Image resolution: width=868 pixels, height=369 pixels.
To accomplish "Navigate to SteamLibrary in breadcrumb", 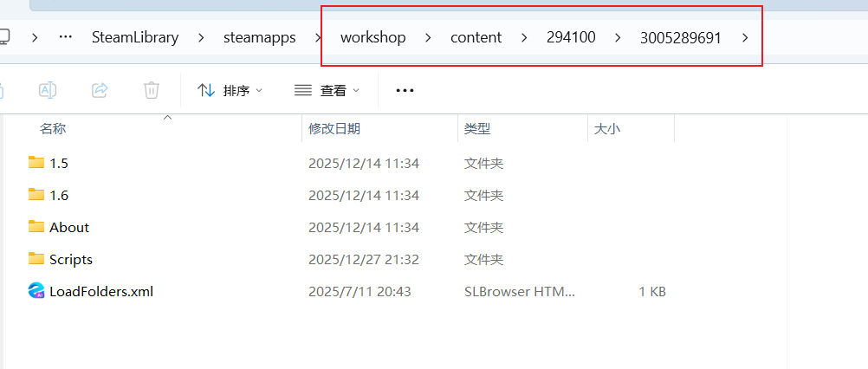I will (135, 37).
